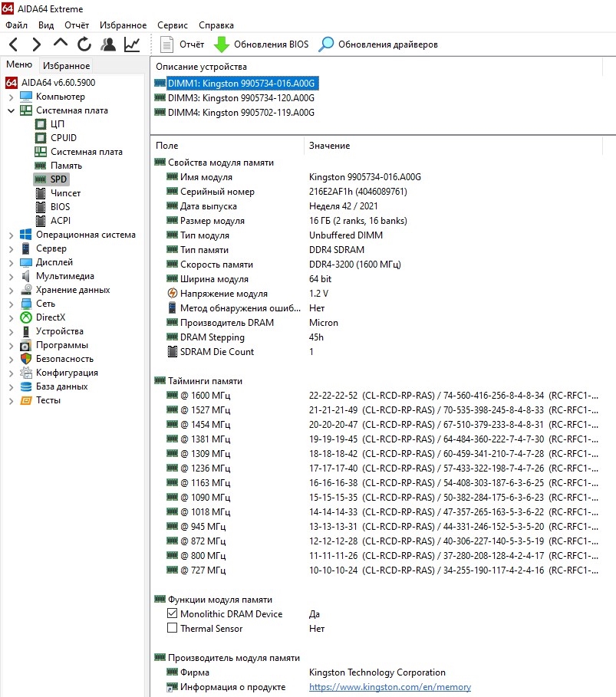Screen dimensions: 616x697
Task: Select the Чипсет tree item
Action: [65, 193]
